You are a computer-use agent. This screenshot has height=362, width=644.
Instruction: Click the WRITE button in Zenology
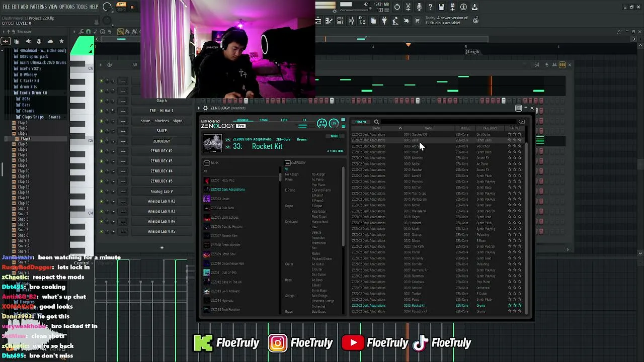[x=335, y=136]
